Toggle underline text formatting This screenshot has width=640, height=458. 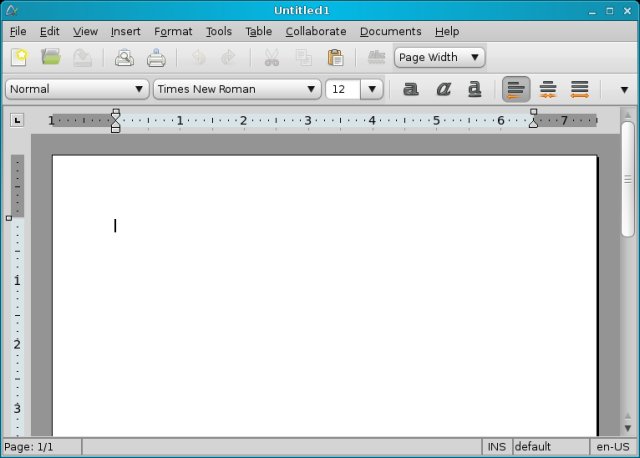pyautogui.click(x=474, y=89)
